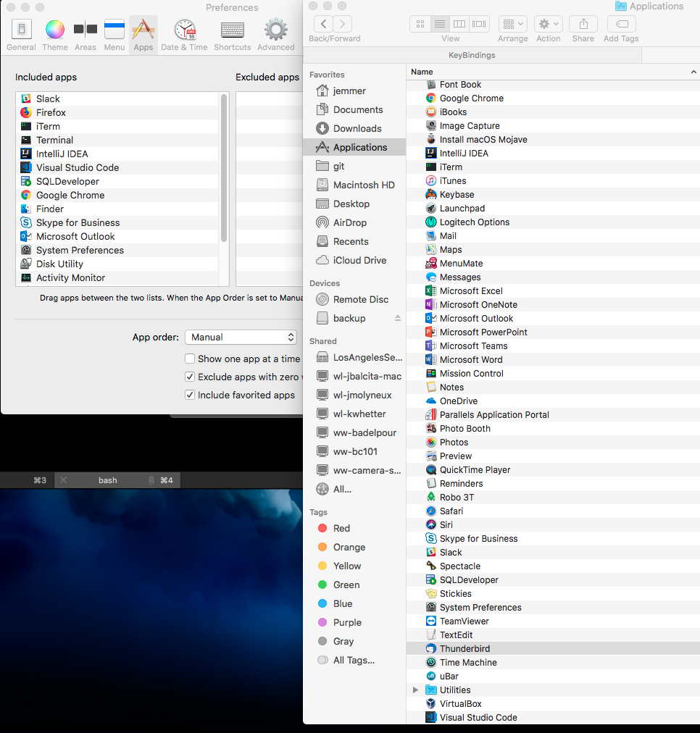
Task: Uncheck Include favorited apps
Action: [190, 395]
